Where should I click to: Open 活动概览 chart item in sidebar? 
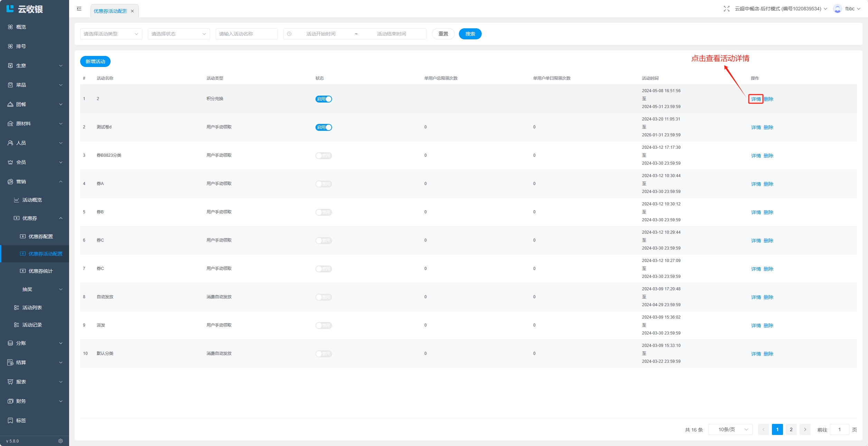[32, 200]
